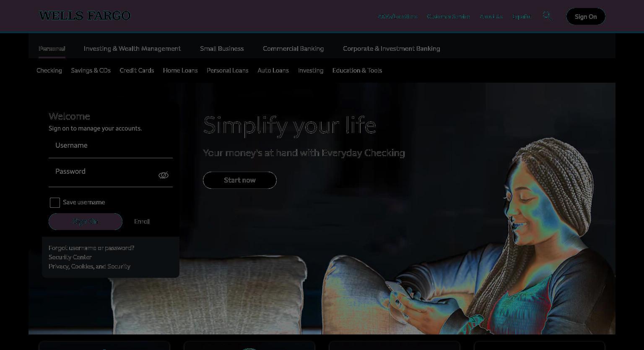Click 'Sign on to manage your accounts.' text
The width and height of the screenshot is (644, 350).
(x=95, y=128)
